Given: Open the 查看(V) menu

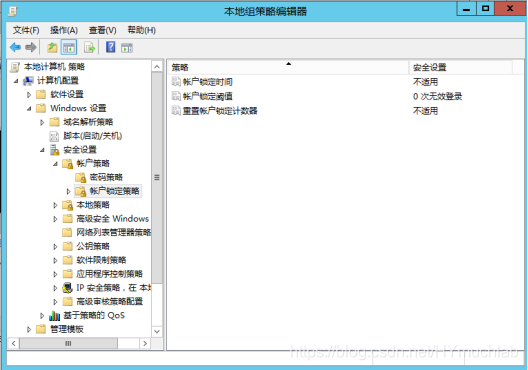Looking at the screenshot, I should click(102, 30).
